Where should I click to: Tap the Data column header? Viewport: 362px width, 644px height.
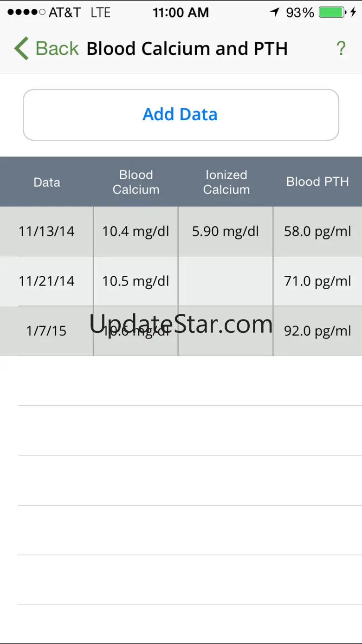47,182
